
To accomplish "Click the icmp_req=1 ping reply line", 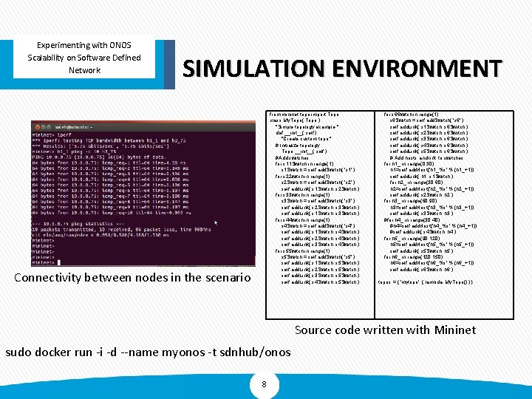I will coord(109,163).
